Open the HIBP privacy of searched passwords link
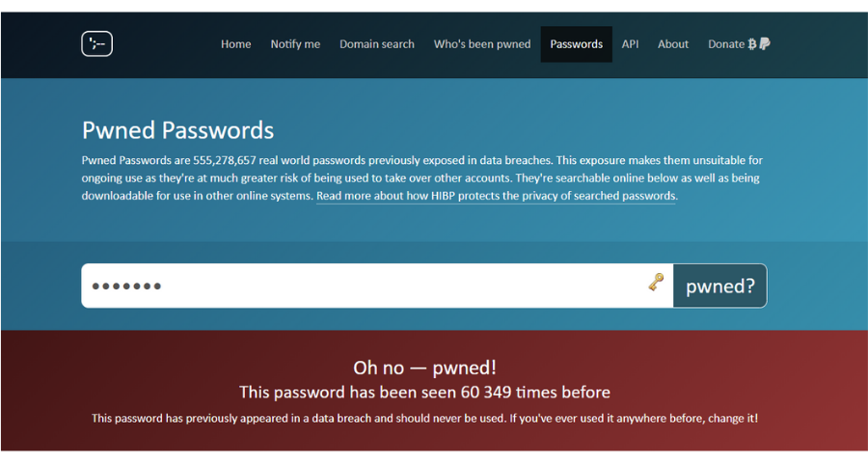The height and width of the screenshot is (463, 868). point(496,196)
